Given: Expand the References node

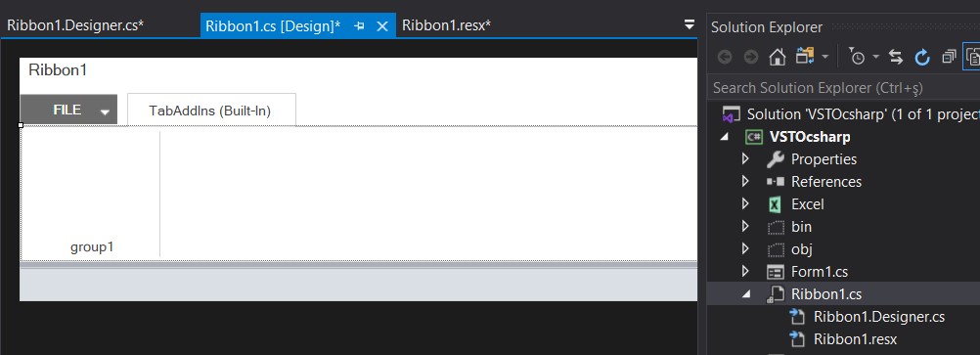Looking at the screenshot, I should (x=745, y=181).
